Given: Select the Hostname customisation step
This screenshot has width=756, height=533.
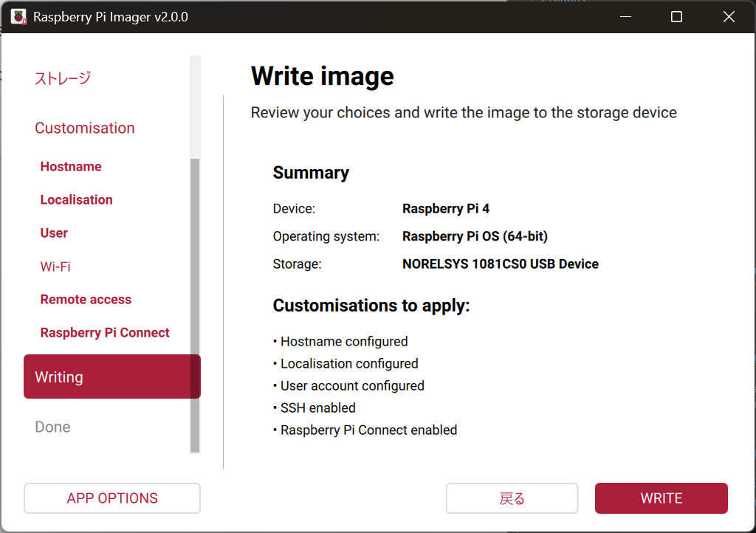Looking at the screenshot, I should tap(71, 166).
